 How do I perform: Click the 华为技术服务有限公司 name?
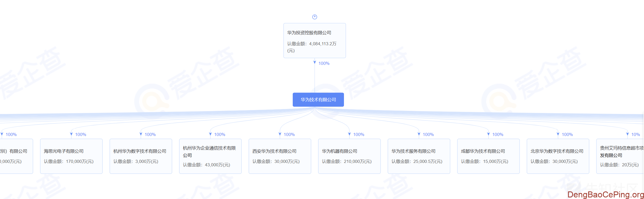point(413,151)
